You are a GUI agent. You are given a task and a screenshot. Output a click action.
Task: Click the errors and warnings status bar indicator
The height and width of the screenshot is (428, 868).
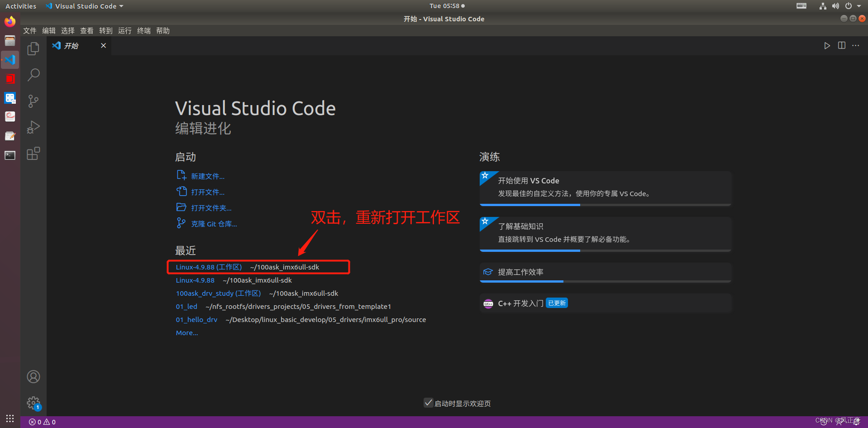click(42, 422)
